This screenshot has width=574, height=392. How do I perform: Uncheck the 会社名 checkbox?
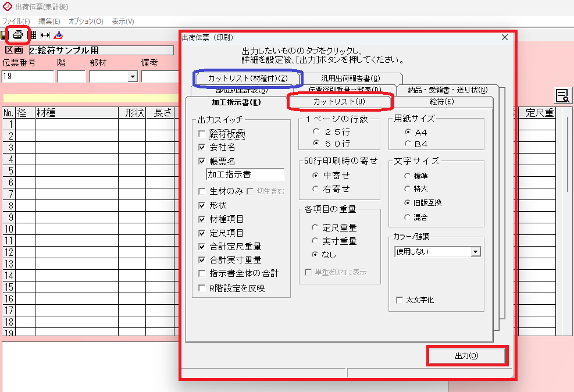coord(202,148)
